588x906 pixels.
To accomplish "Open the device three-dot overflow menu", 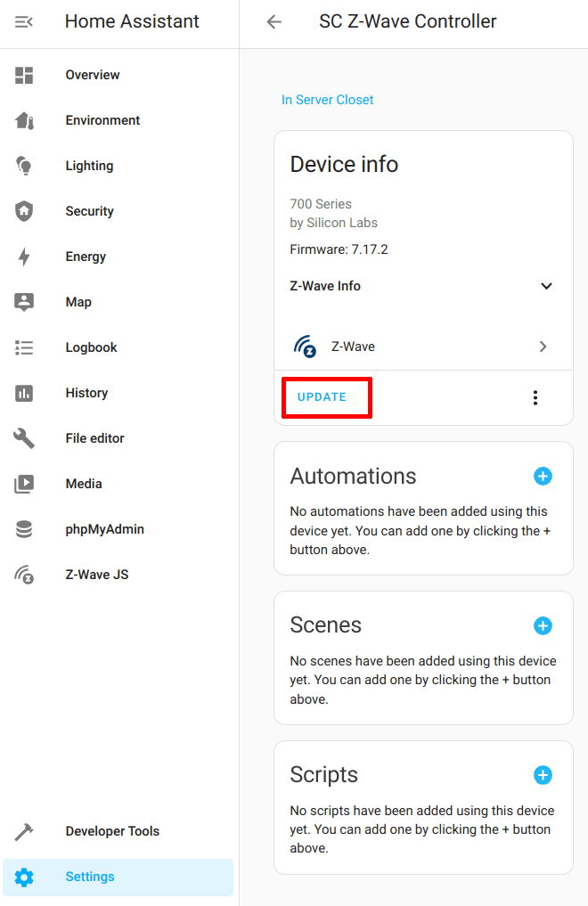I will 535,397.
